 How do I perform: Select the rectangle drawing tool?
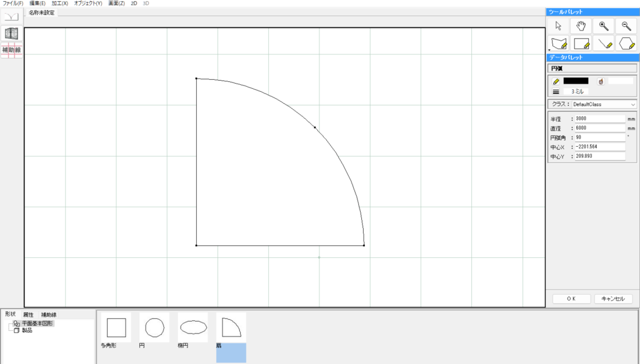tap(581, 44)
